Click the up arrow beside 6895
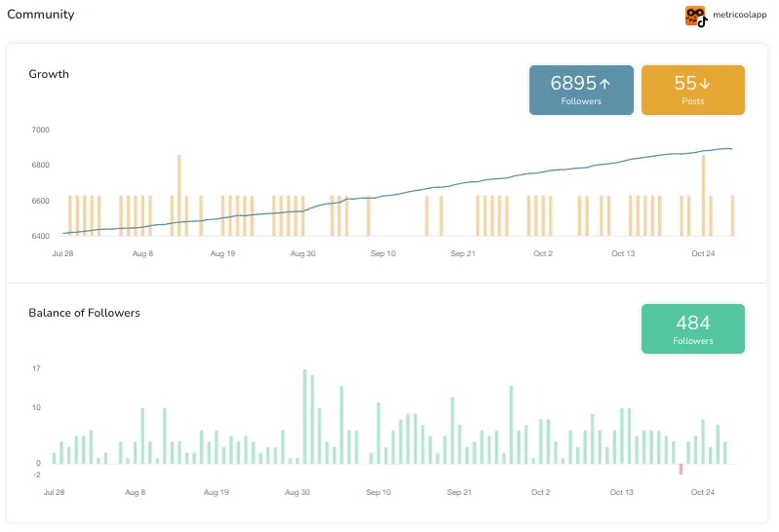Screen dimensions: 779x532 coord(605,84)
